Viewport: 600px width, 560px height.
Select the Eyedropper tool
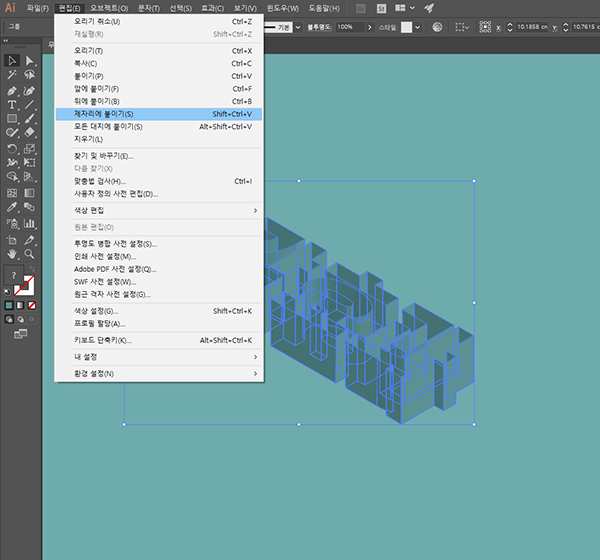(x=12, y=207)
